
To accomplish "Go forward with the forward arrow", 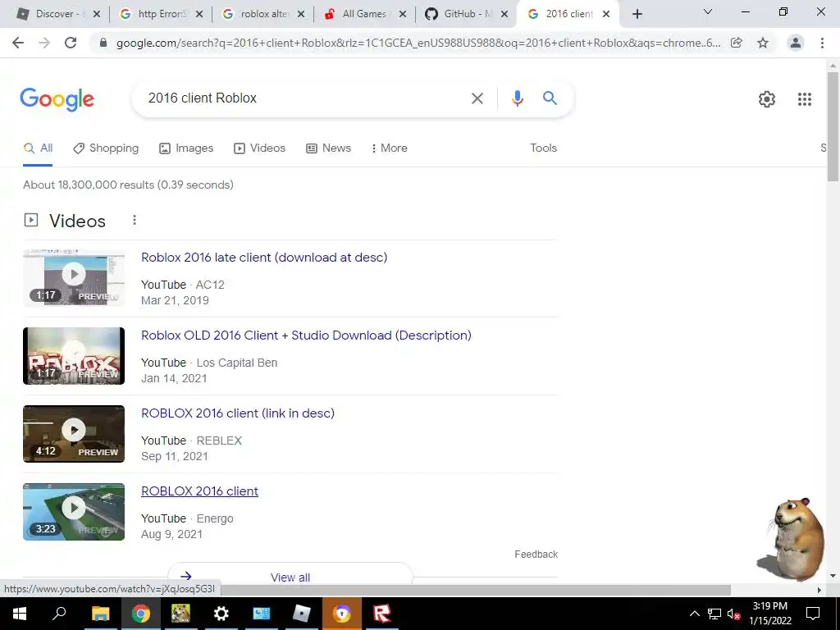I will pos(44,43).
